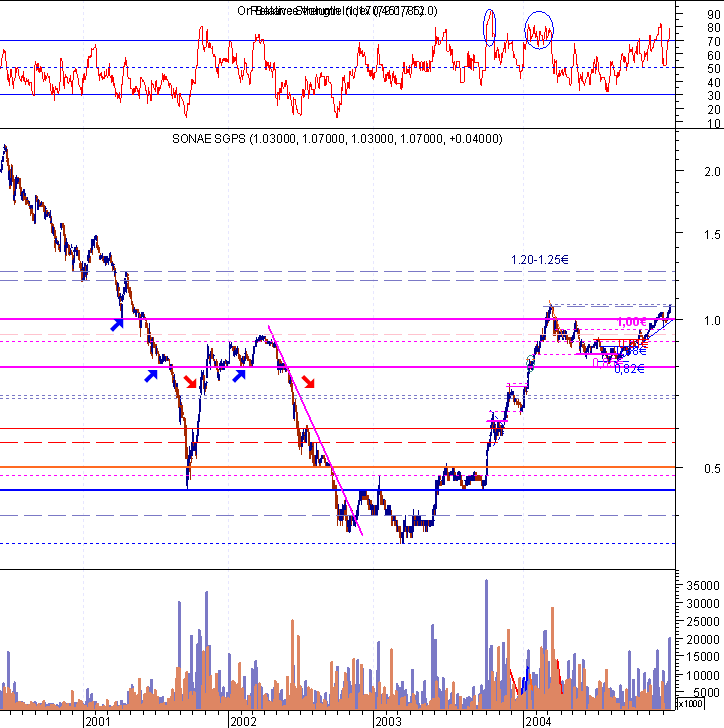Select the 1.5 price axis value
The height and width of the screenshot is (728, 724).
712,234
